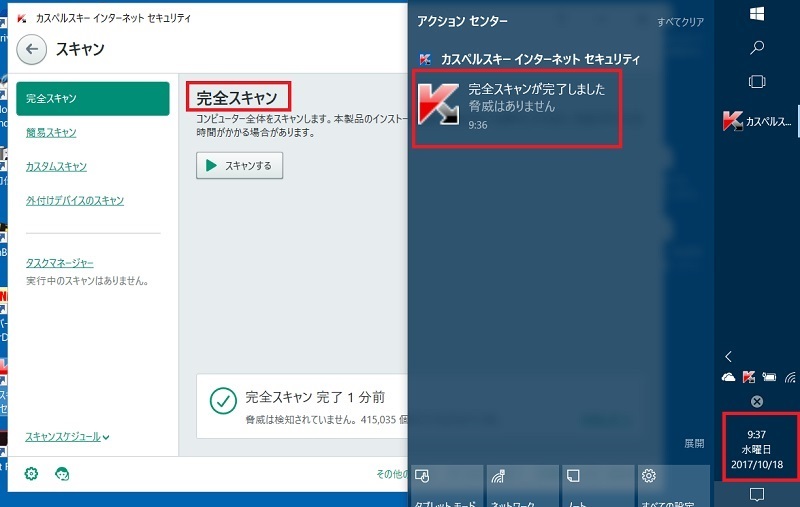Viewport: 800px width, 507px height.
Task: Toggle the タブレットモード quick action
Action: click(x=446, y=486)
